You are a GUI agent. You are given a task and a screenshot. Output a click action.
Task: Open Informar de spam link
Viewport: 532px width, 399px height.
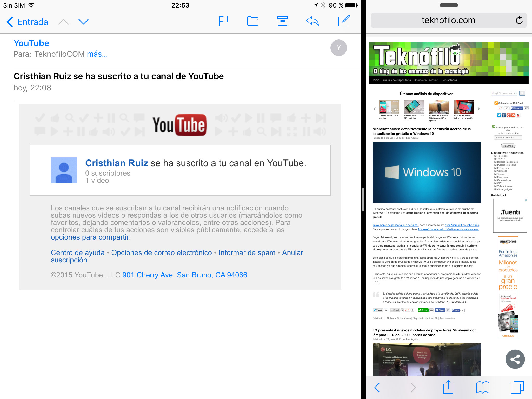point(247,252)
